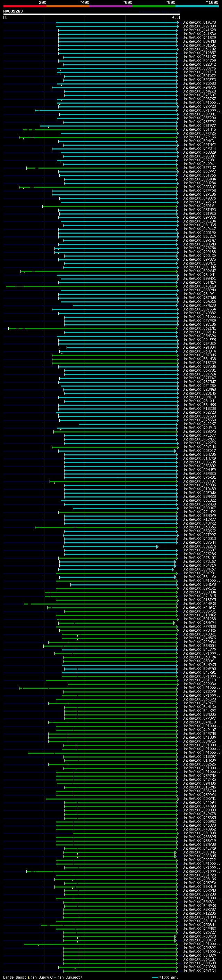The height and width of the screenshot is (980, 222).
Task: Select hit label UniRef100_C1HCX9
Action: pyautogui.click(x=199, y=459)
